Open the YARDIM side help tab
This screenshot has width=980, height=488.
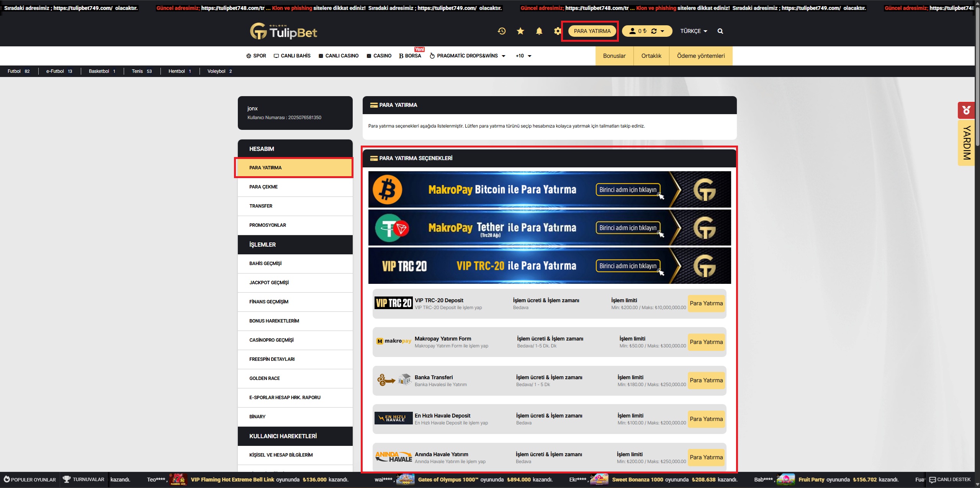pos(966,143)
